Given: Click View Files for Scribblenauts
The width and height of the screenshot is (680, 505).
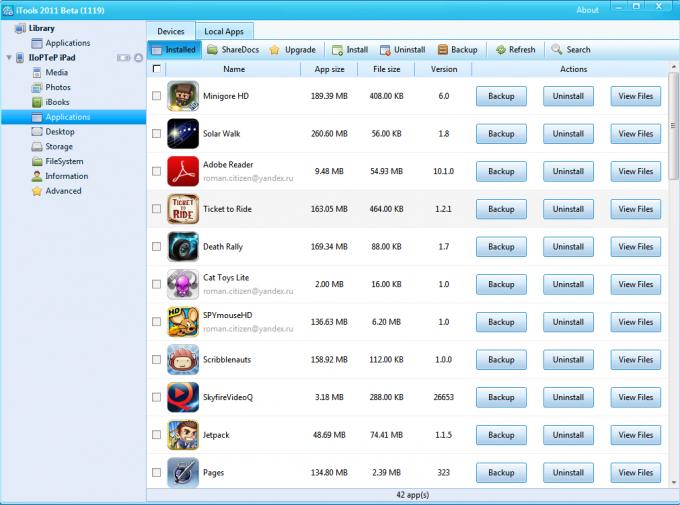Looking at the screenshot, I should [x=635, y=359].
